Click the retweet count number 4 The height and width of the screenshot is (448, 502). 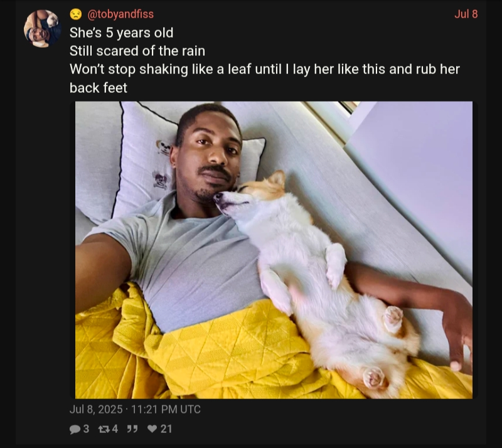115,429
